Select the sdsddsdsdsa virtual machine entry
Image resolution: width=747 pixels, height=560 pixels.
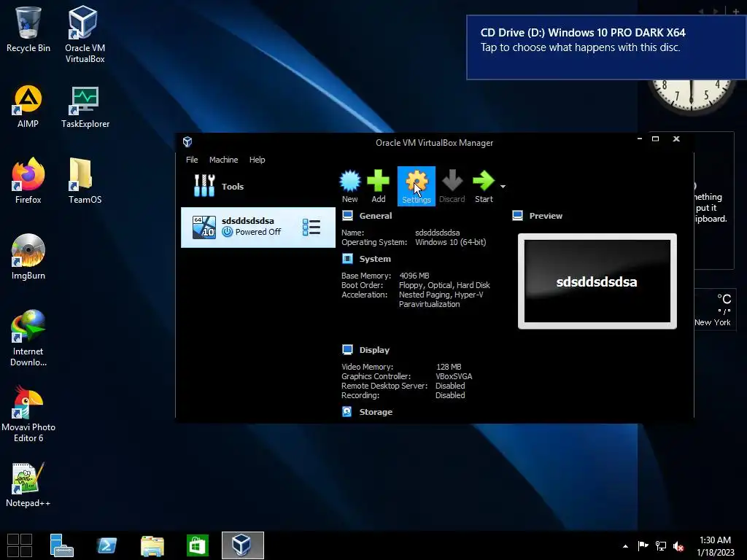coord(258,227)
